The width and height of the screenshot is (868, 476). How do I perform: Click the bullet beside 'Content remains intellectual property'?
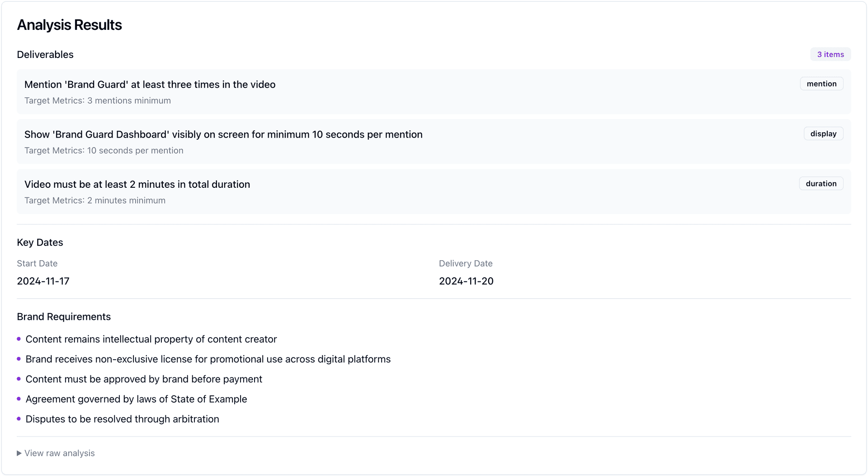(19, 338)
